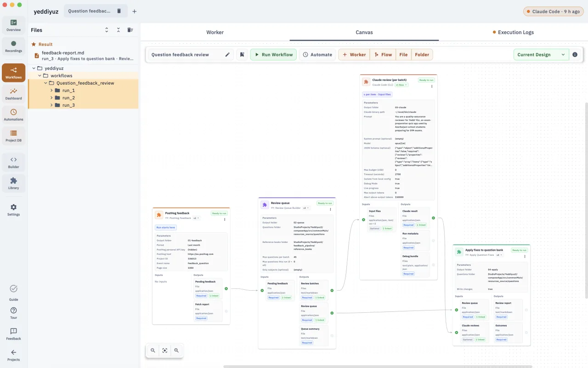Viewport: 588px width, 368px height.
Task: Fit the canvas to view
Action: [x=164, y=351]
